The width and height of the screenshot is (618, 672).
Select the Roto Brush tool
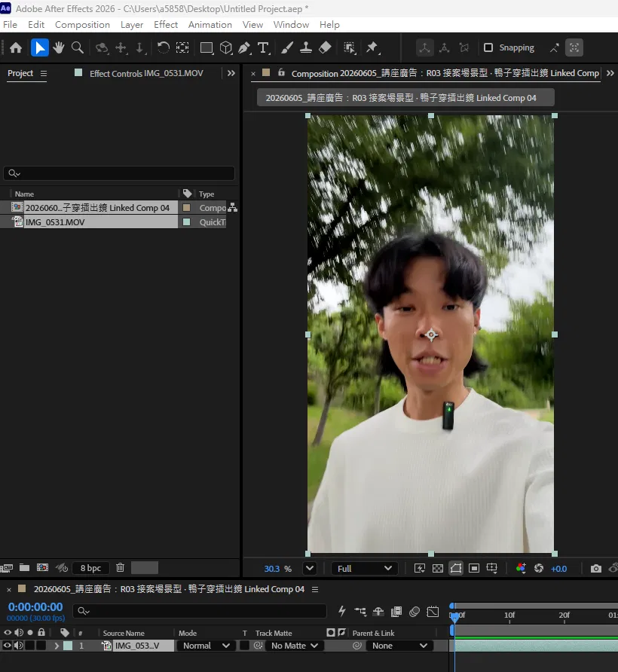click(350, 47)
